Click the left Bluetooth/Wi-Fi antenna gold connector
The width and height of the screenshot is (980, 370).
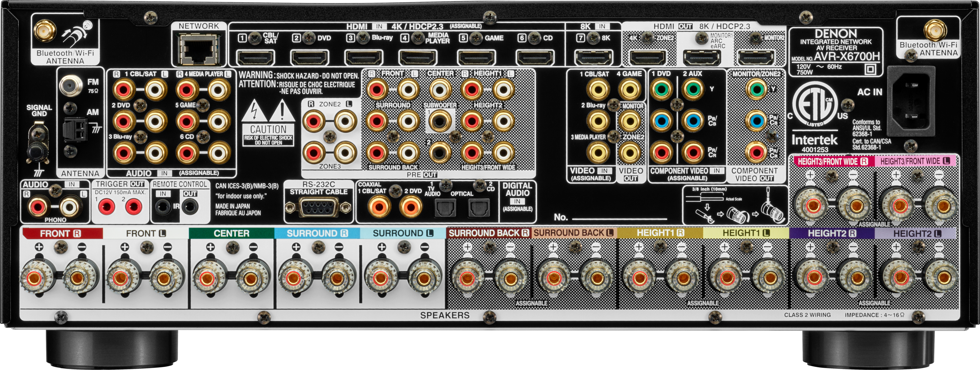(44, 30)
